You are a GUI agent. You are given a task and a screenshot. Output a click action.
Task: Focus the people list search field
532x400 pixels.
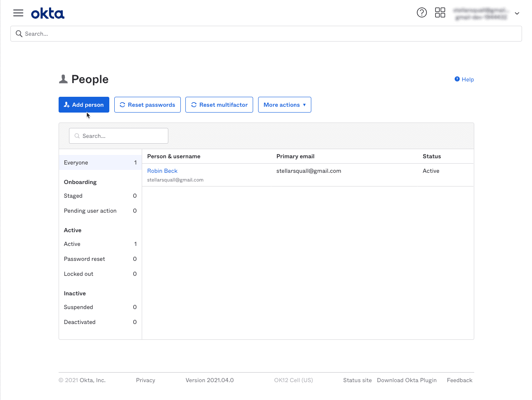118,136
